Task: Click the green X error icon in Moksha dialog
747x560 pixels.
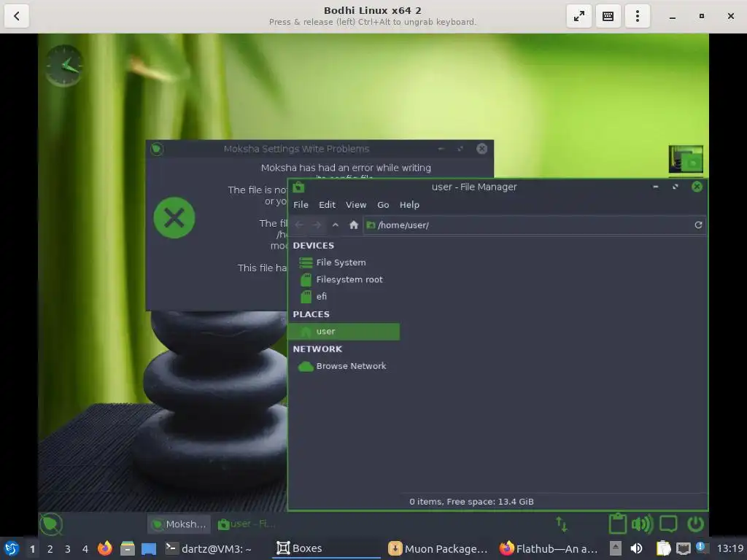Action: click(174, 217)
